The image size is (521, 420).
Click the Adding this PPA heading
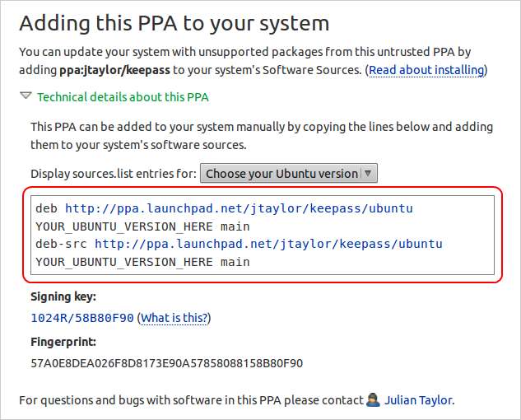point(174,24)
